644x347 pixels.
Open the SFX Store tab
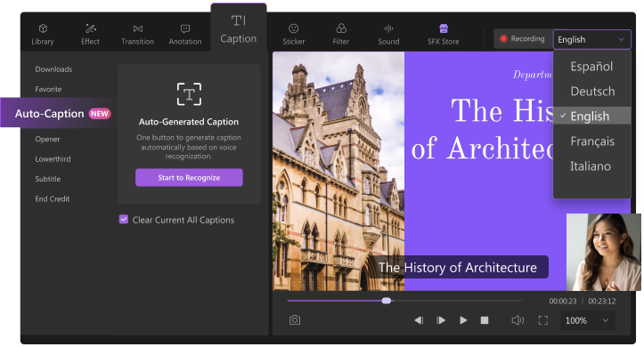pyautogui.click(x=444, y=35)
